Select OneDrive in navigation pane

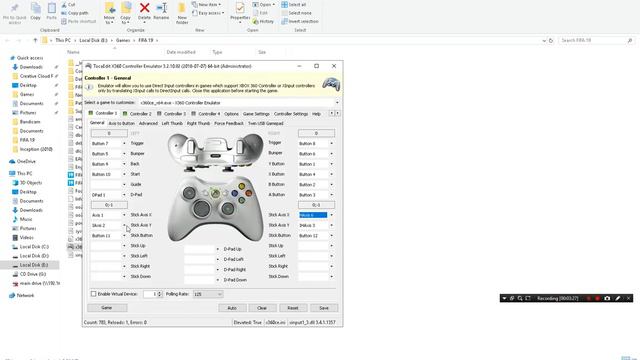(x=26, y=161)
